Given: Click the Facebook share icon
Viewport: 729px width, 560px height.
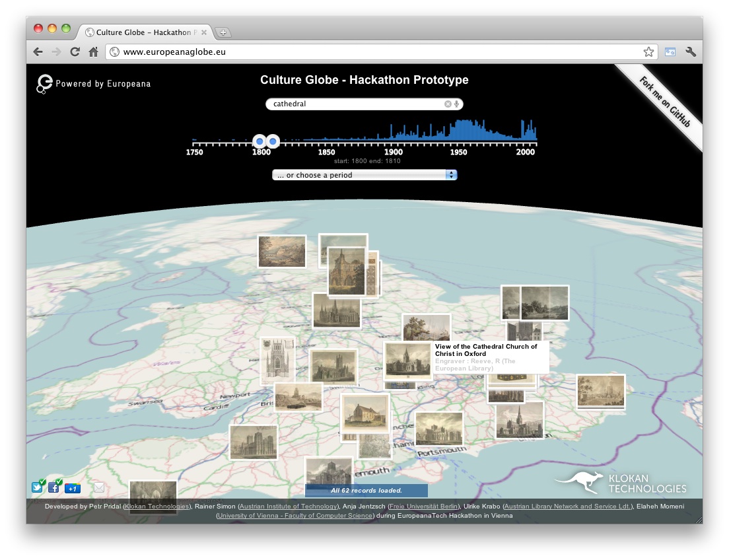Looking at the screenshot, I should click(54, 488).
